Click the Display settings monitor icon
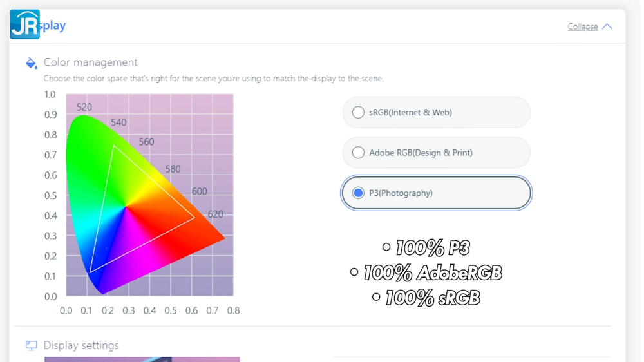This screenshot has height=362, width=644. point(31,346)
